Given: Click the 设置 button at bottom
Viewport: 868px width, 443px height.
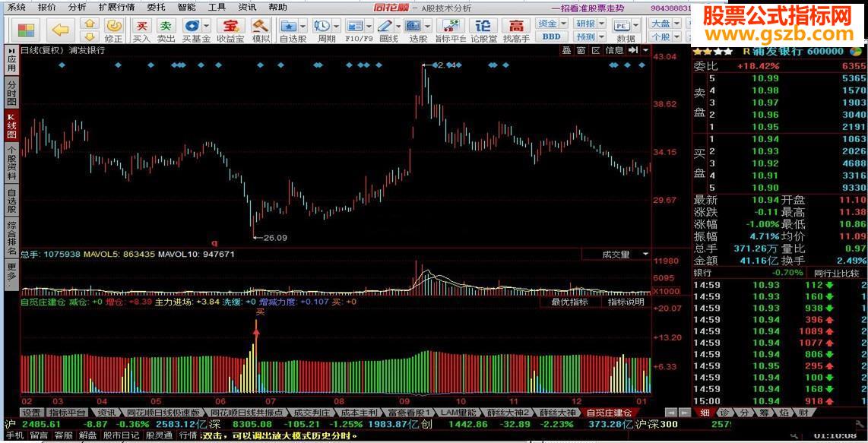Looking at the screenshot, I should 31,413.
